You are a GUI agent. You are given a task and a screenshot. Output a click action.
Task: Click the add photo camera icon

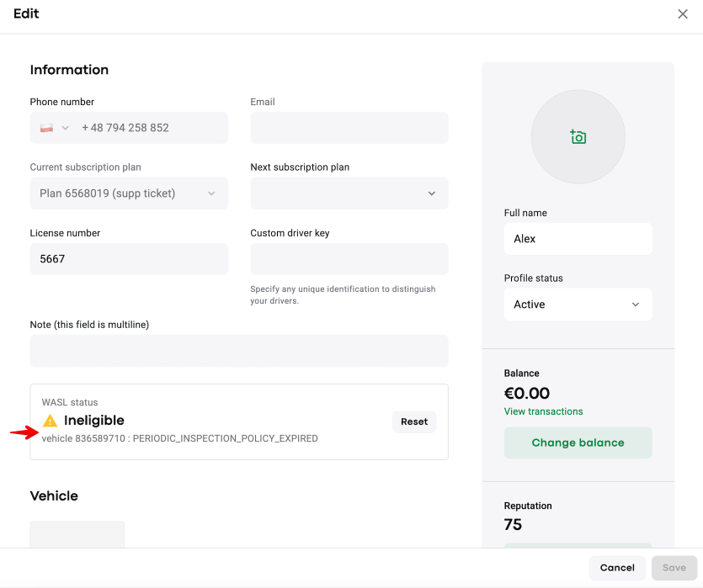pos(578,137)
